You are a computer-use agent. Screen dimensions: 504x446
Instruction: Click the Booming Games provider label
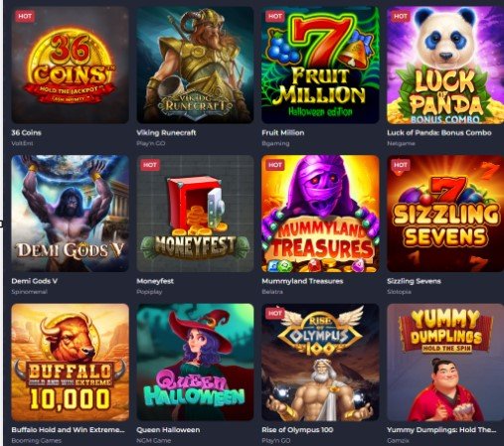point(37,440)
